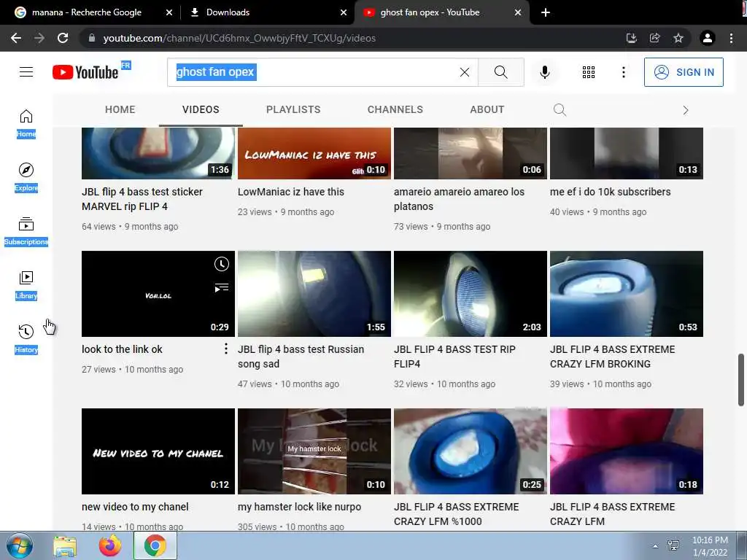
Task: Add 'look to the link ok' to queue
Action: pyautogui.click(x=222, y=287)
